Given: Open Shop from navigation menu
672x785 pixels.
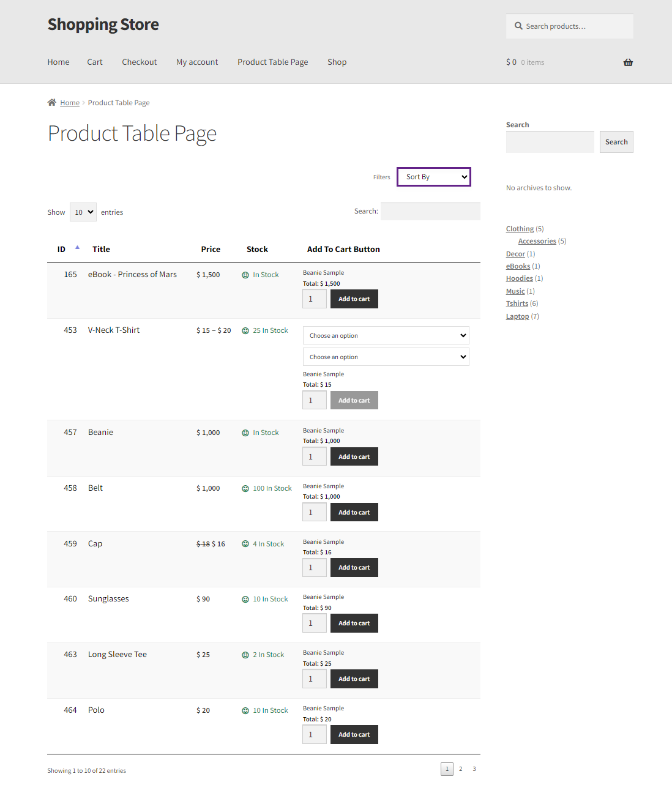Looking at the screenshot, I should 337,62.
